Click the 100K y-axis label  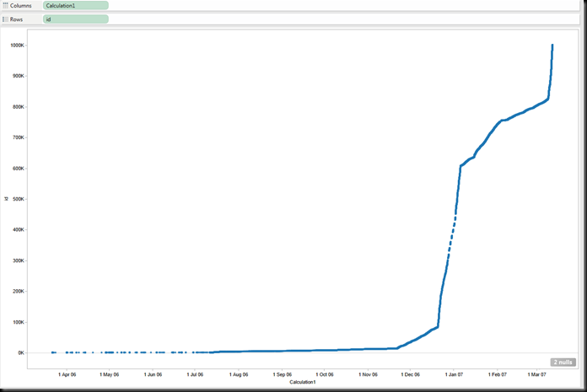pos(19,322)
